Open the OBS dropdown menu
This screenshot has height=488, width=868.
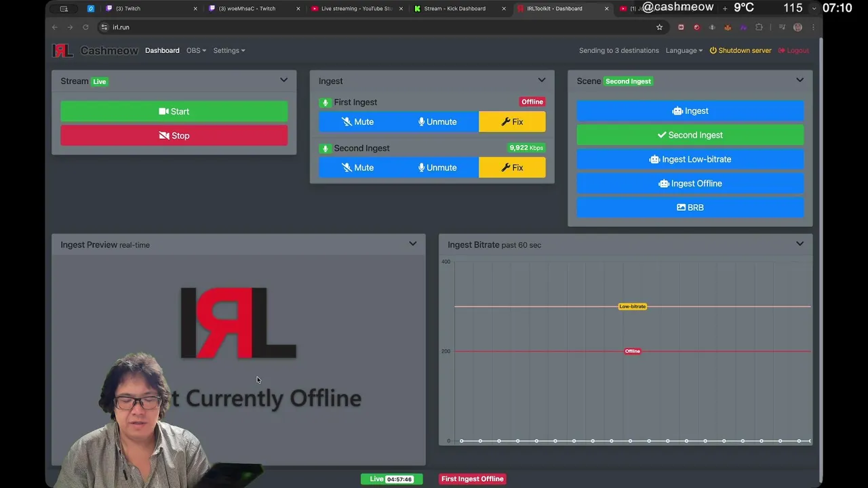point(196,51)
